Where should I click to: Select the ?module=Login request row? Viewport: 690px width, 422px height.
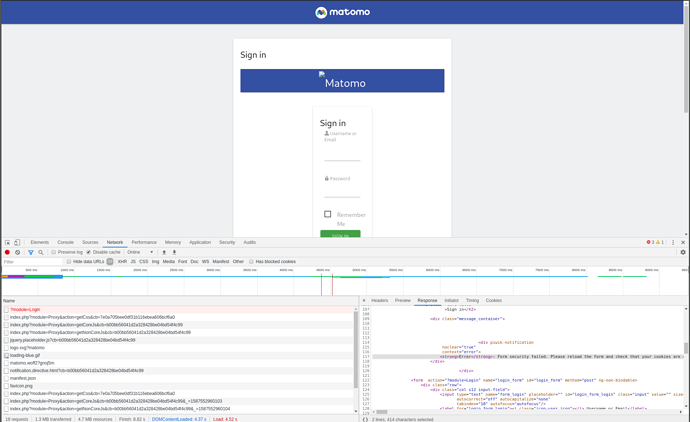coord(178,310)
